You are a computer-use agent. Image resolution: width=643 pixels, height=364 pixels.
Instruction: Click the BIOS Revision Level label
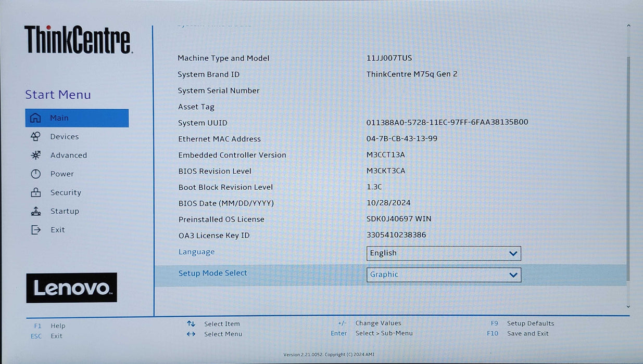click(215, 171)
